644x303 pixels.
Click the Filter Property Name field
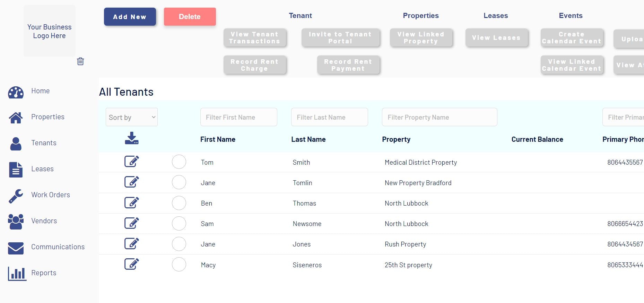click(440, 117)
